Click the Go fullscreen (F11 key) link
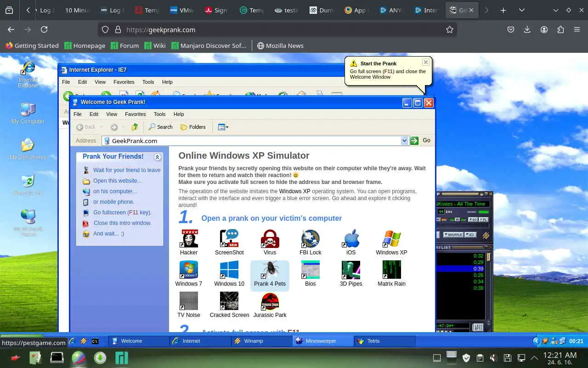Image resolution: width=588 pixels, height=368 pixels. click(122, 213)
